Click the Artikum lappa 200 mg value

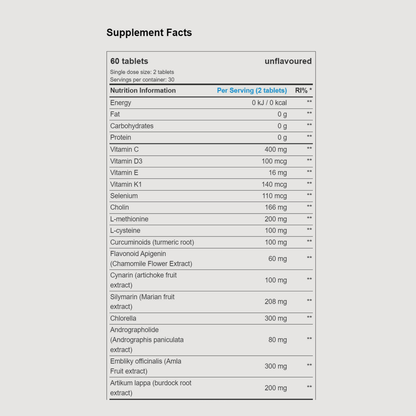pos(276,388)
